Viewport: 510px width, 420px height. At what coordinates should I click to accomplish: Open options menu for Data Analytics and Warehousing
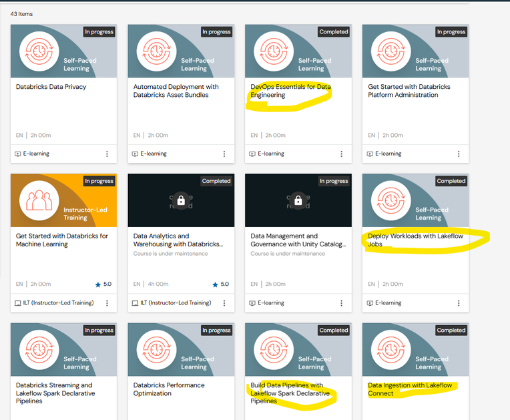tap(224, 303)
